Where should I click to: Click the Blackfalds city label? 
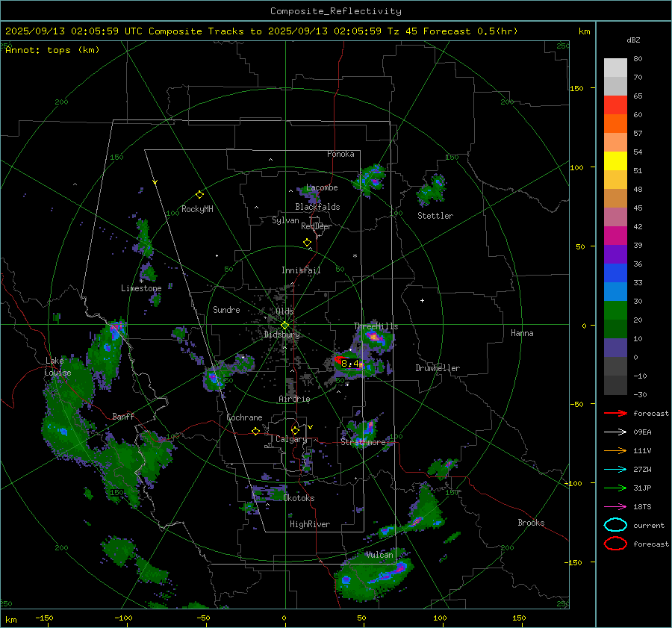pyautogui.click(x=317, y=207)
